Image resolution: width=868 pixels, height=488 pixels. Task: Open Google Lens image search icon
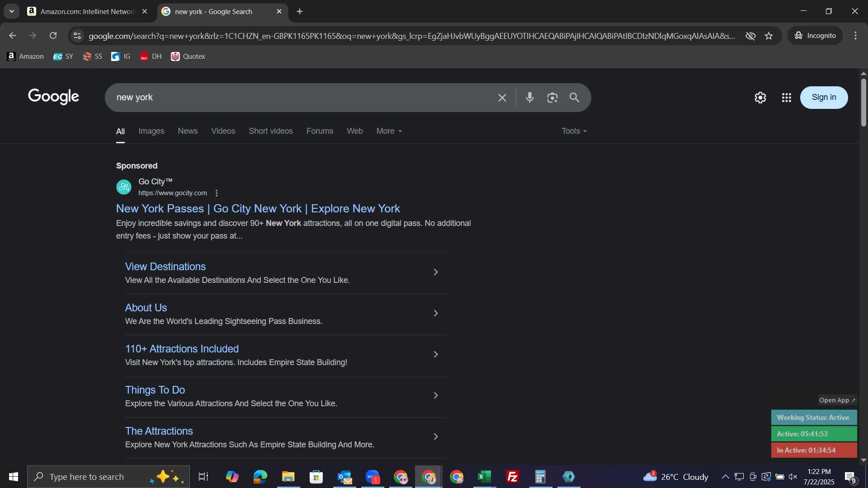pyautogui.click(x=552, y=98)
